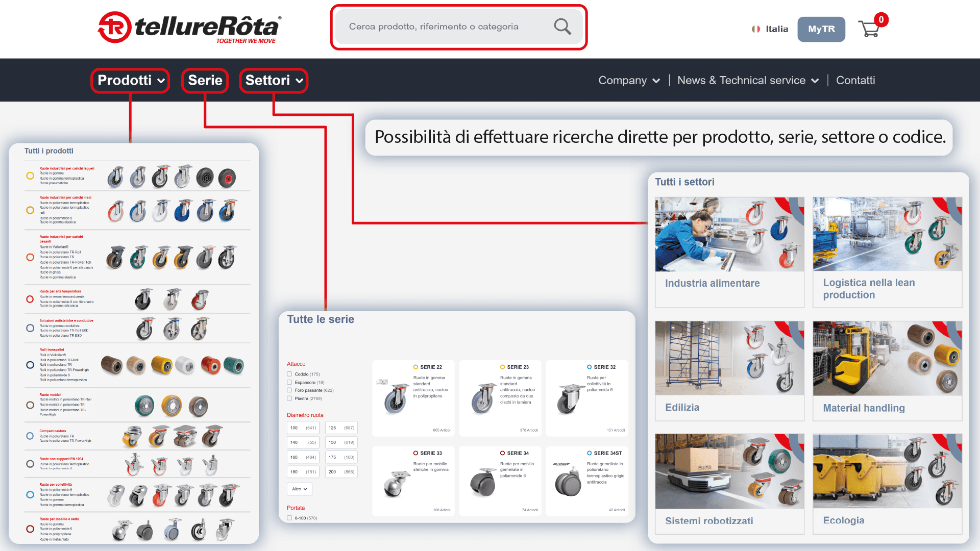Expand the Prodotti menu

(131, 81)
